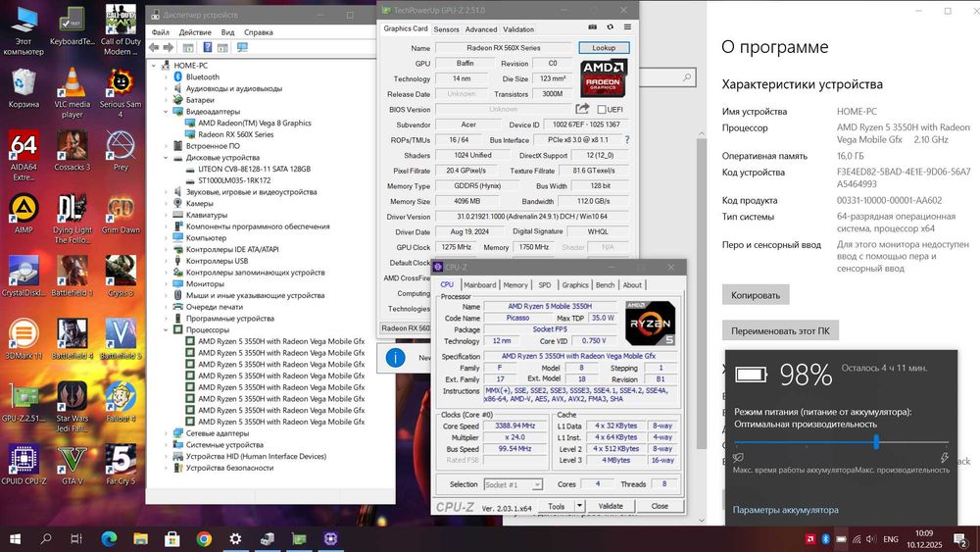Click the Windows Start button
Image resolution: width=980 pixels, height=552 pixels.
pyautogui.click(x=15, y=539)
